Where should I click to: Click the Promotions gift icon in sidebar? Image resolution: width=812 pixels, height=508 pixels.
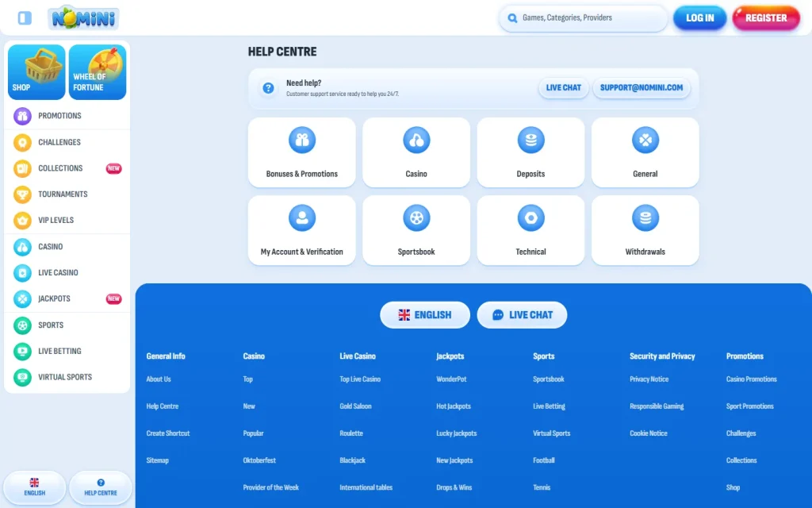click(22, 116)
